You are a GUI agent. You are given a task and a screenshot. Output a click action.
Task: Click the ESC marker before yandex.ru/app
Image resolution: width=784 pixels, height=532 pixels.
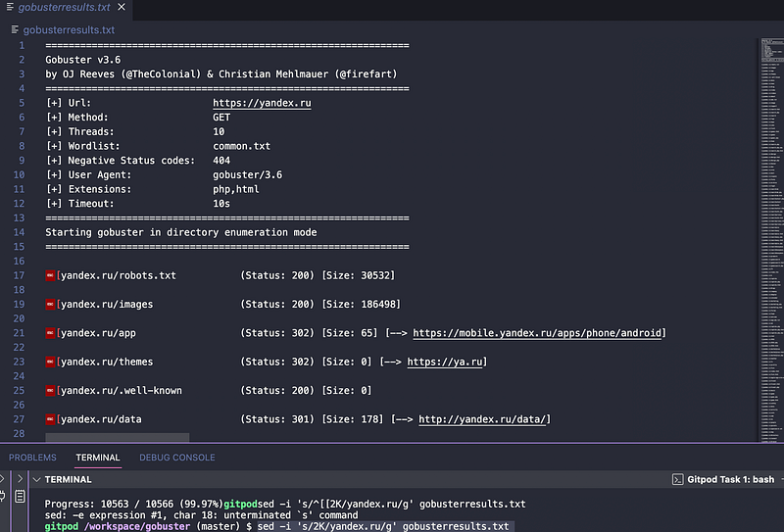[50, 333]
